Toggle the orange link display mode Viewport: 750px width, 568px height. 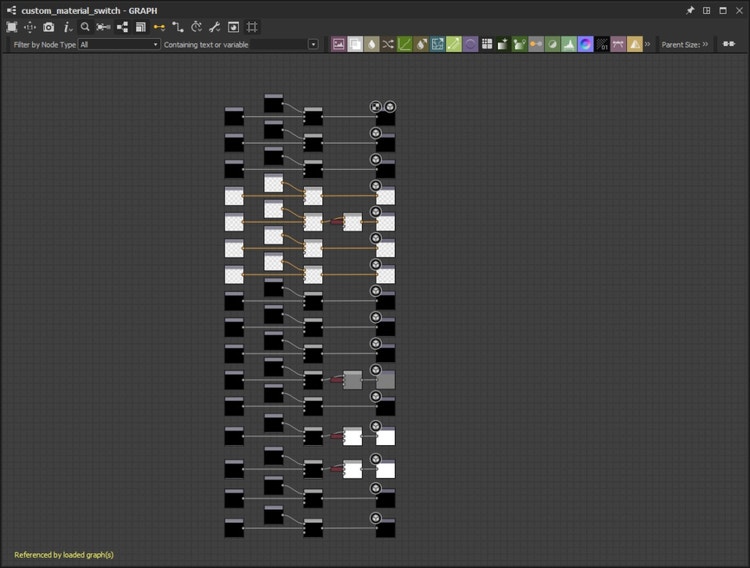[159, 27]
